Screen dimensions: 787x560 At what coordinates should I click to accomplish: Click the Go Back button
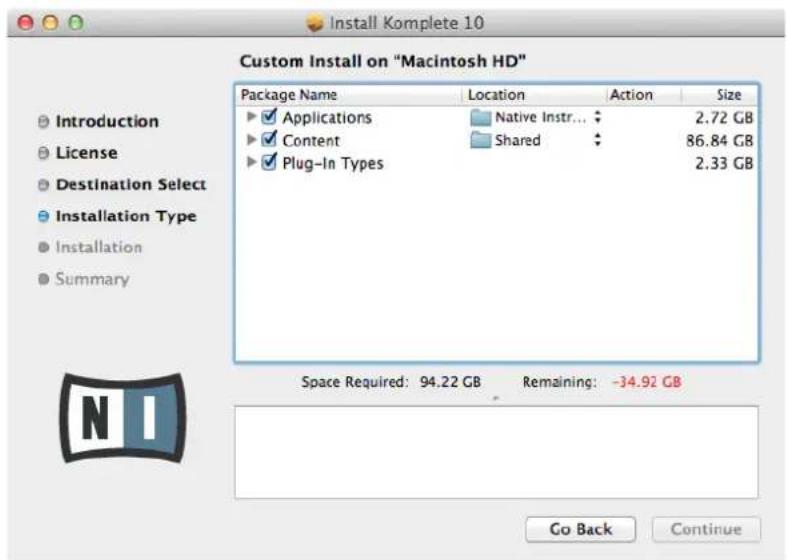pyautogui.click(x=581, y=529)
